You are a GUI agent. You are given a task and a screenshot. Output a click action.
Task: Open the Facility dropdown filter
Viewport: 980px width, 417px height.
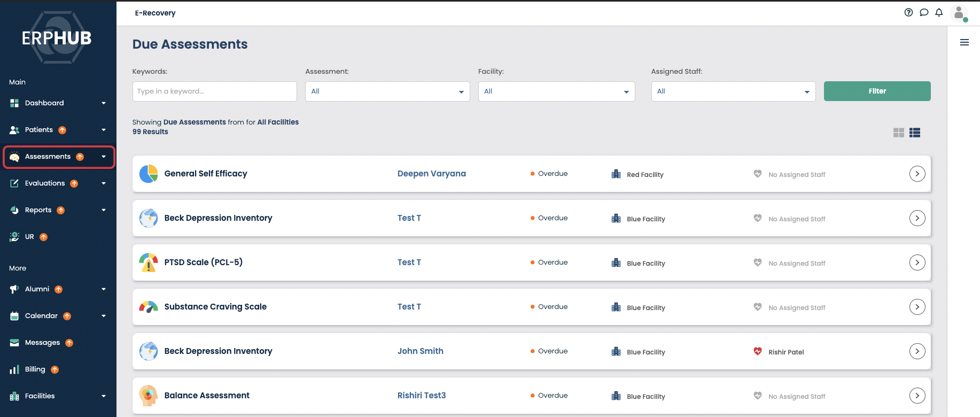(556, 91)
